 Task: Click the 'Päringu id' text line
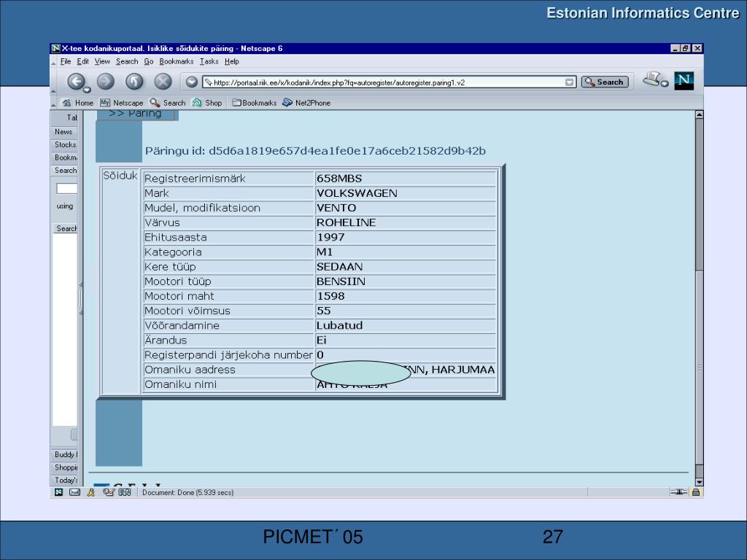pos(315,151)
